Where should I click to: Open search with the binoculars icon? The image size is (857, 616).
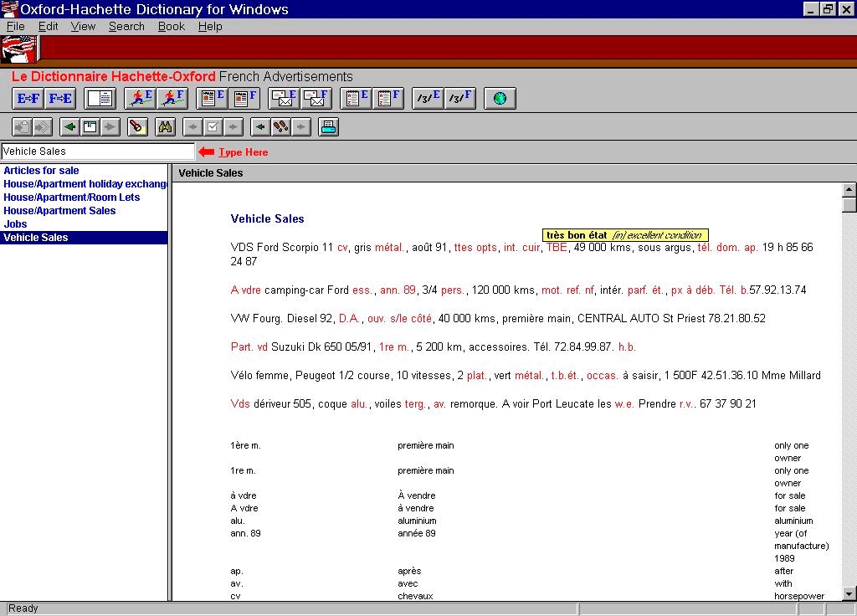pos(165,127)
